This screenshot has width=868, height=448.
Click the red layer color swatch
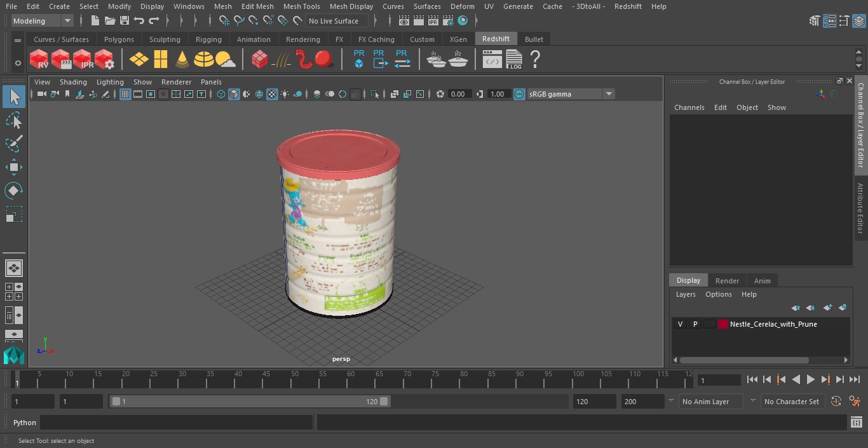(x=722, y=324)
